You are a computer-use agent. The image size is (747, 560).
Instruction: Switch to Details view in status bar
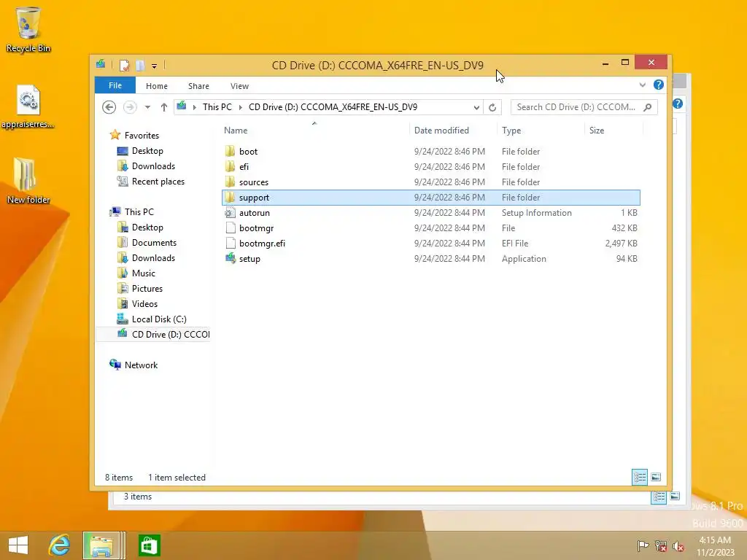[639, 477]
